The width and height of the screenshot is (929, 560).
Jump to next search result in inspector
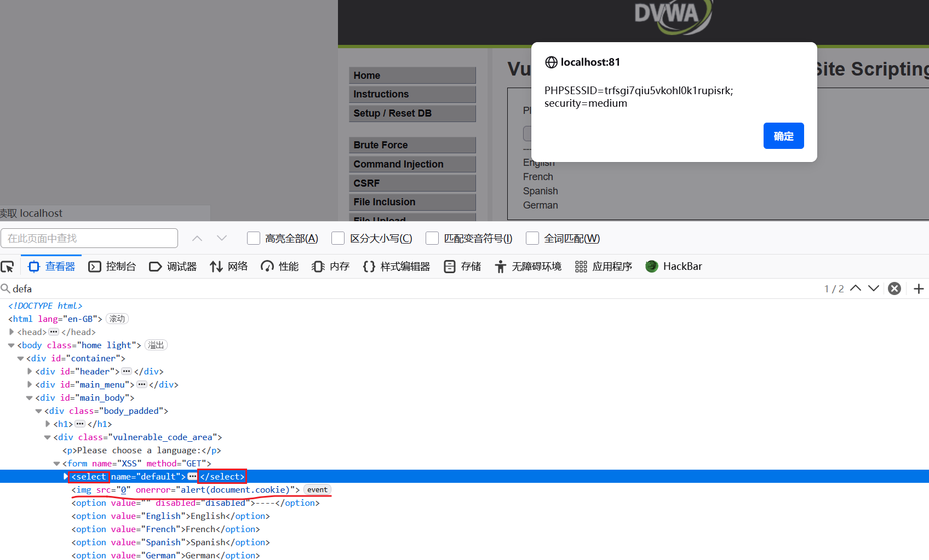click(x=874, y=288)
